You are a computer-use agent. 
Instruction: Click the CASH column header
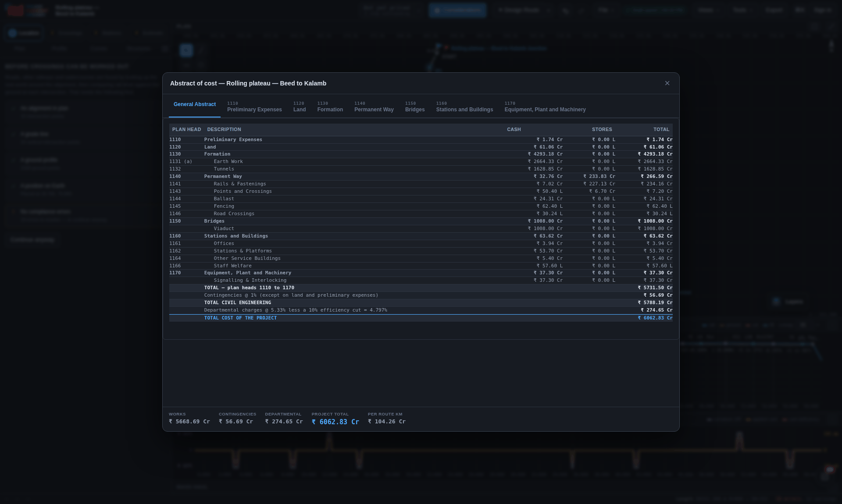click(514, 130)
